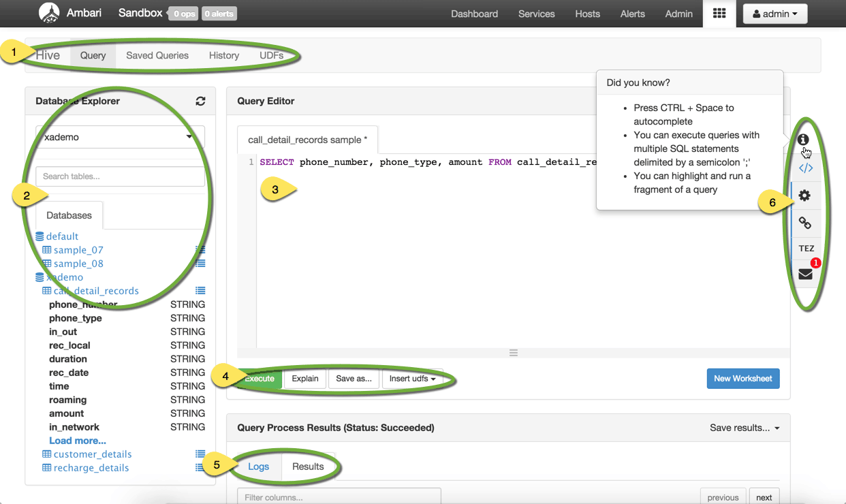Open the Save results dropdown
The image size is (846, 504).
tap(745, 428)
